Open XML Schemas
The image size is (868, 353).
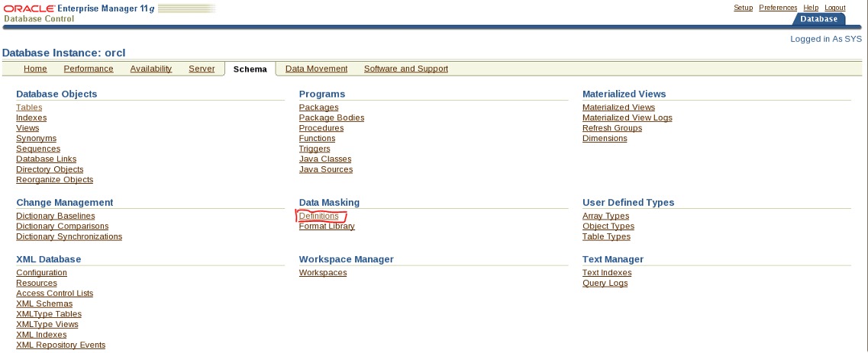pos(44,304)
